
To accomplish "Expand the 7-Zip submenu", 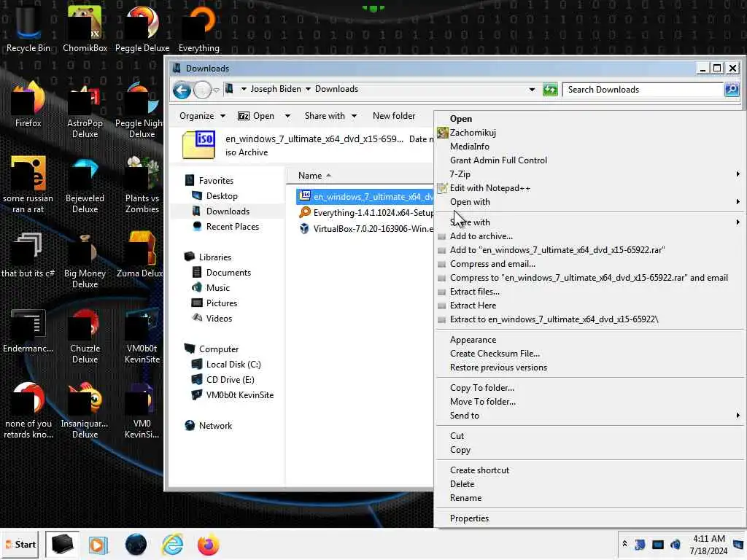I will tap(589, 174).
